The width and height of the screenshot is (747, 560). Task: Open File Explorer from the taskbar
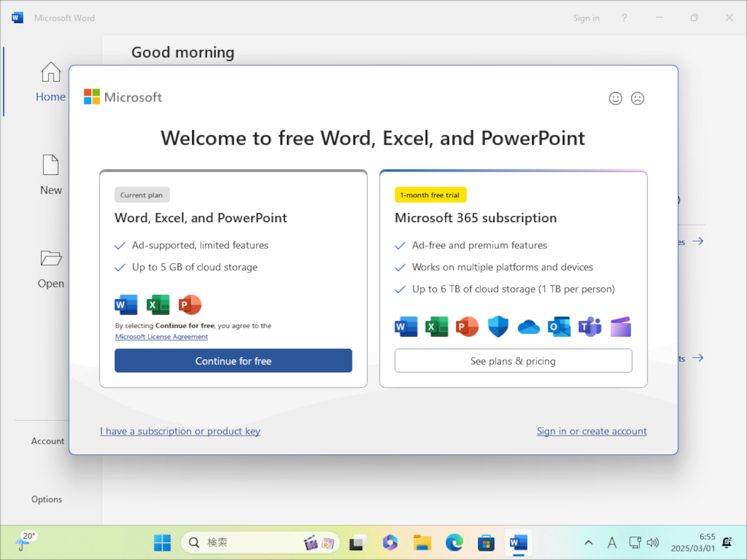pos(422,543)
